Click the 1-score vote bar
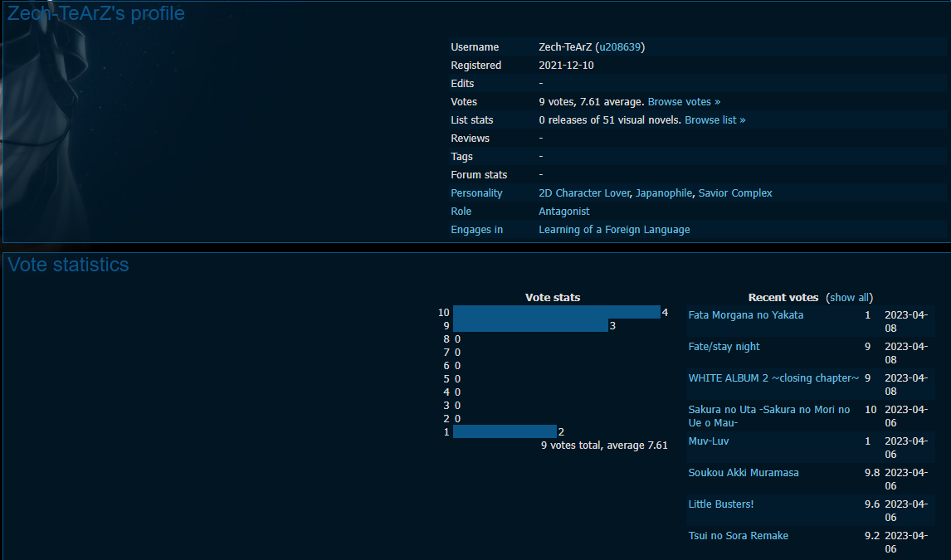The image size is (951, 560). [505, 431]
